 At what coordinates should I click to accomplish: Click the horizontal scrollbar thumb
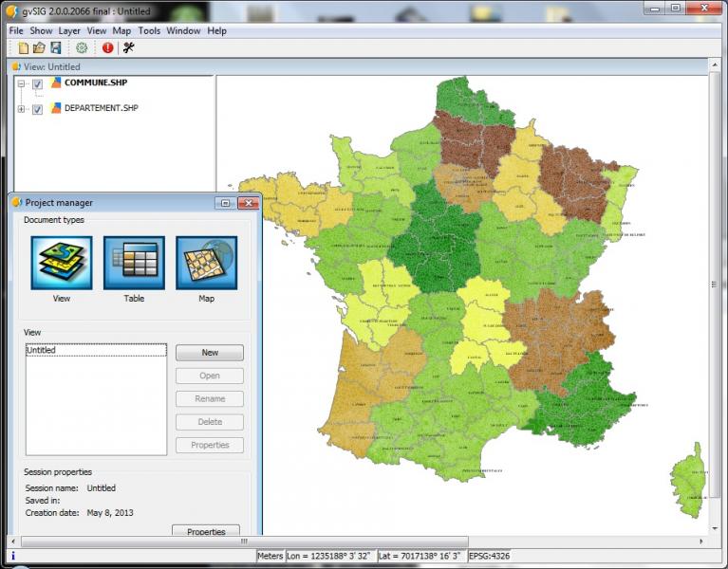(245, 541)
